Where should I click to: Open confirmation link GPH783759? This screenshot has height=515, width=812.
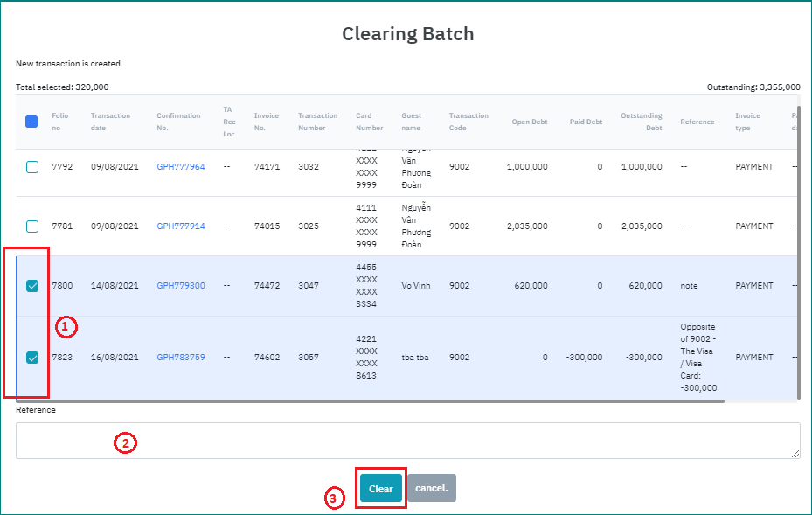181,358
